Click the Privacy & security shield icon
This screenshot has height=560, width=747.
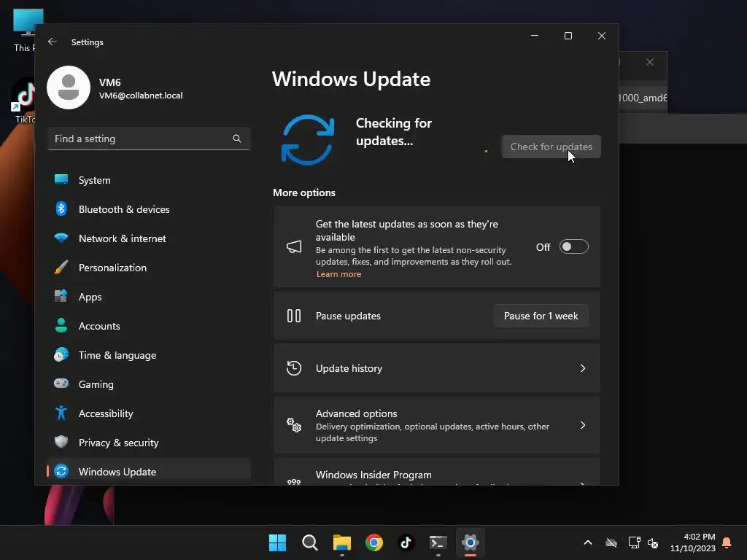61,442
